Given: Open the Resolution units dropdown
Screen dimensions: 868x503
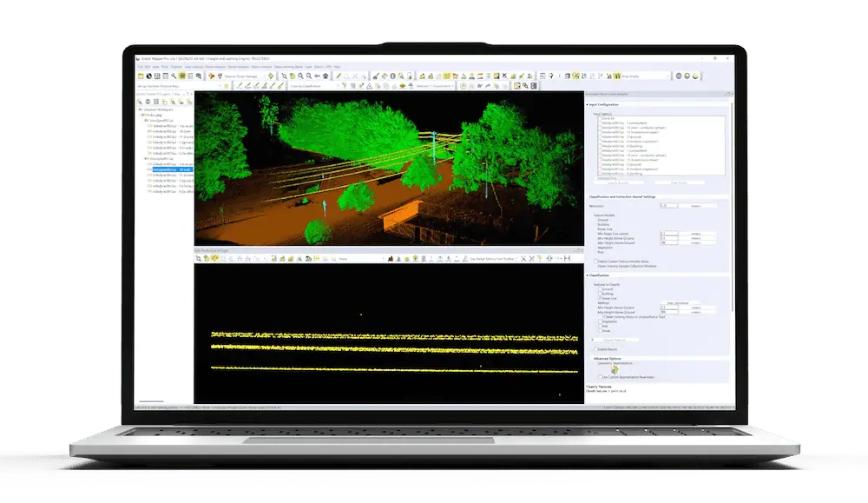Looking at the screenshot, I should pos(698,206).
